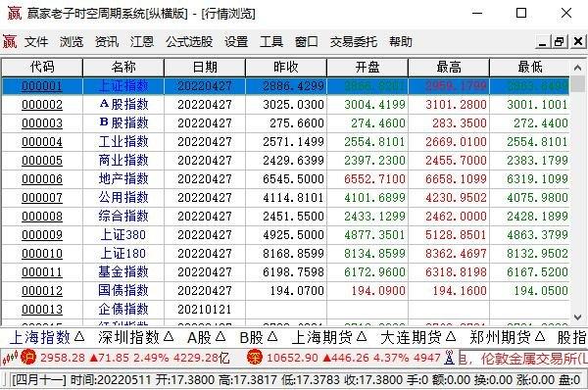Screen dimensions: 588x390
Task: Open the 江恩 menu
Action: pos(142,41)
